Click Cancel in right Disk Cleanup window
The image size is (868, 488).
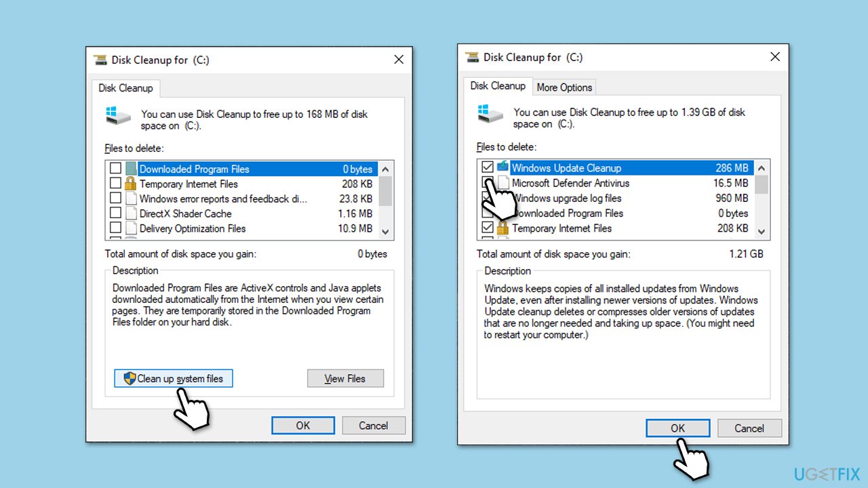pos(749,428)
